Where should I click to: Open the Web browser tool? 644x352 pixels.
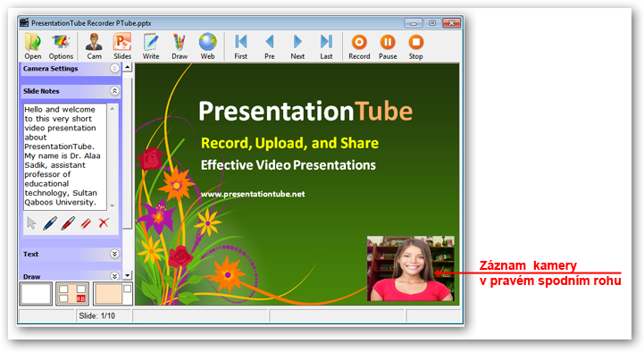207,46
